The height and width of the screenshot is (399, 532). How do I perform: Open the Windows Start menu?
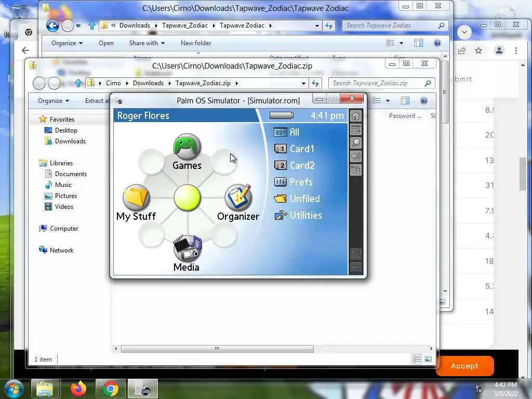pyautogui.click(x=13, y=389)
